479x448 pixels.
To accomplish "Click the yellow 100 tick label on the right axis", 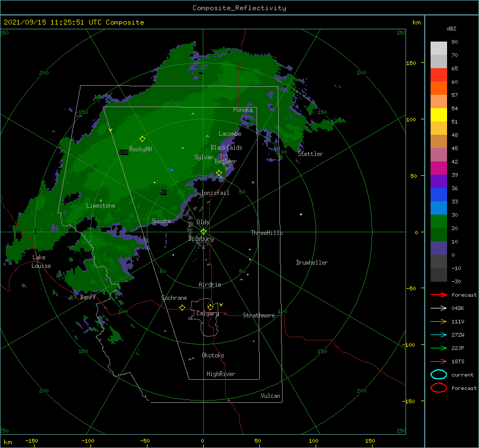I will (411, 119).
